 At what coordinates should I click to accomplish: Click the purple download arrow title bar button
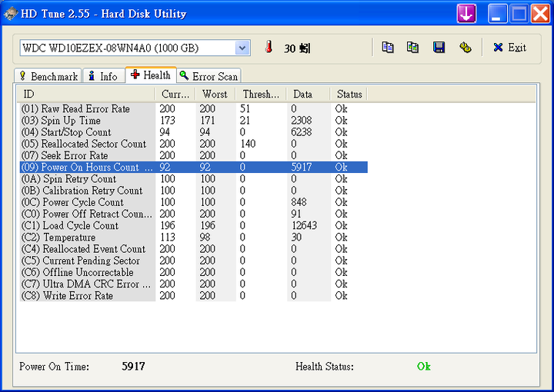click(466, 14)
